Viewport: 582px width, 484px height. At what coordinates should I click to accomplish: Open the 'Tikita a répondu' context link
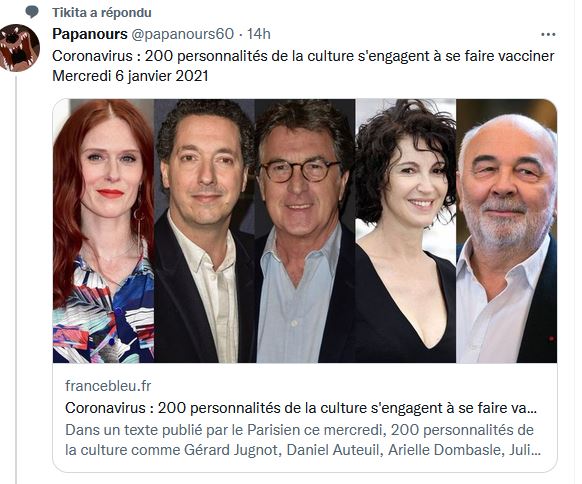[x=102, y=13]
